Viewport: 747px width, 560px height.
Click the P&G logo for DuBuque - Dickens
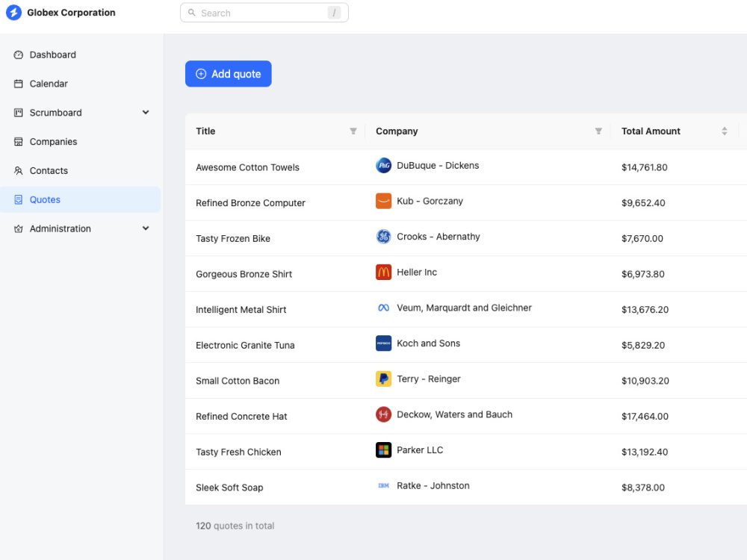[x=383, y=166]
